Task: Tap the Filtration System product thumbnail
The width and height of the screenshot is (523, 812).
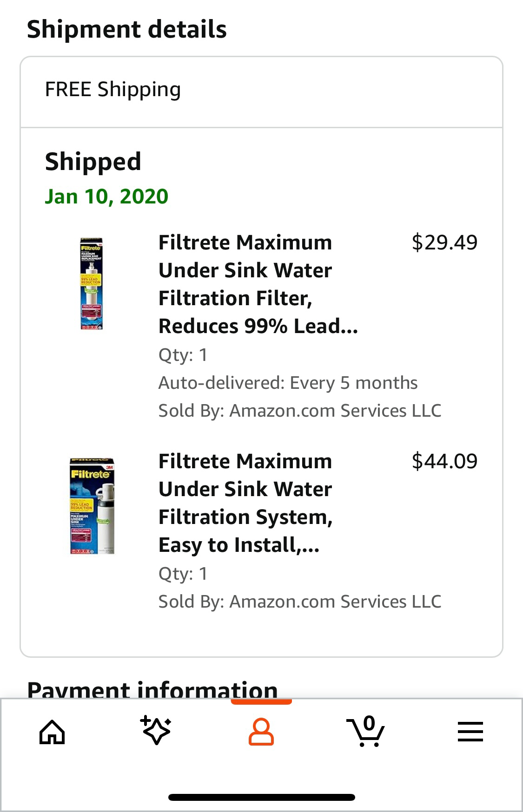Action: pos(92,506)
